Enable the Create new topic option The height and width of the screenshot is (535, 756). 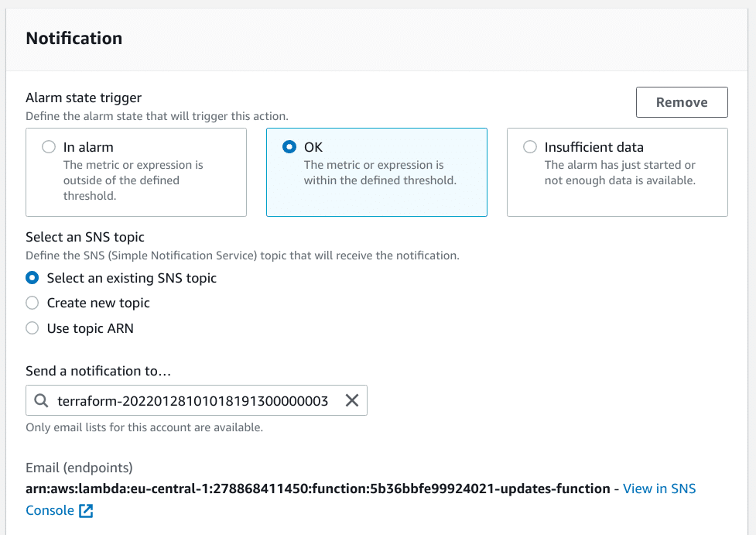click(x=32, y=303)
